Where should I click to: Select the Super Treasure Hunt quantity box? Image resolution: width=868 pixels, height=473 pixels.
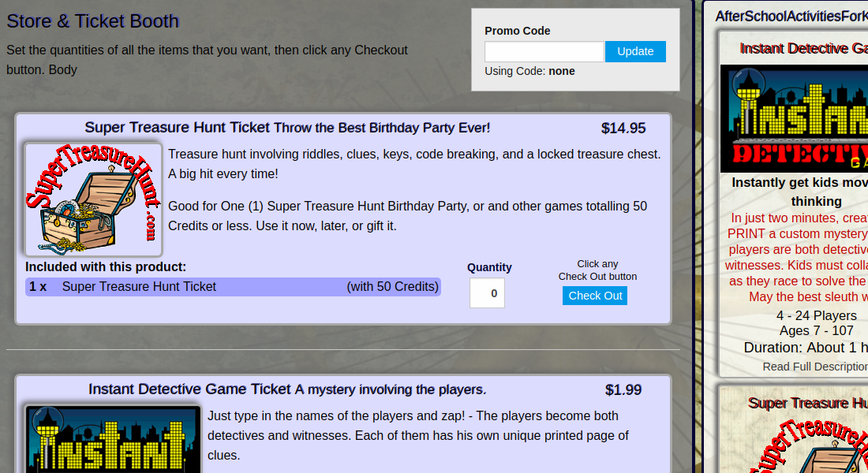tap(487, 293)
